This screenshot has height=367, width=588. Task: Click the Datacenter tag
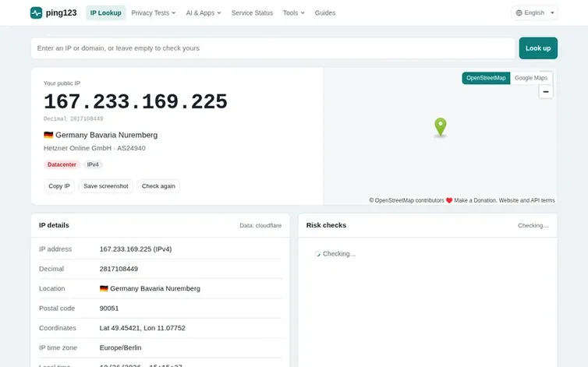[x=62, y=164]
